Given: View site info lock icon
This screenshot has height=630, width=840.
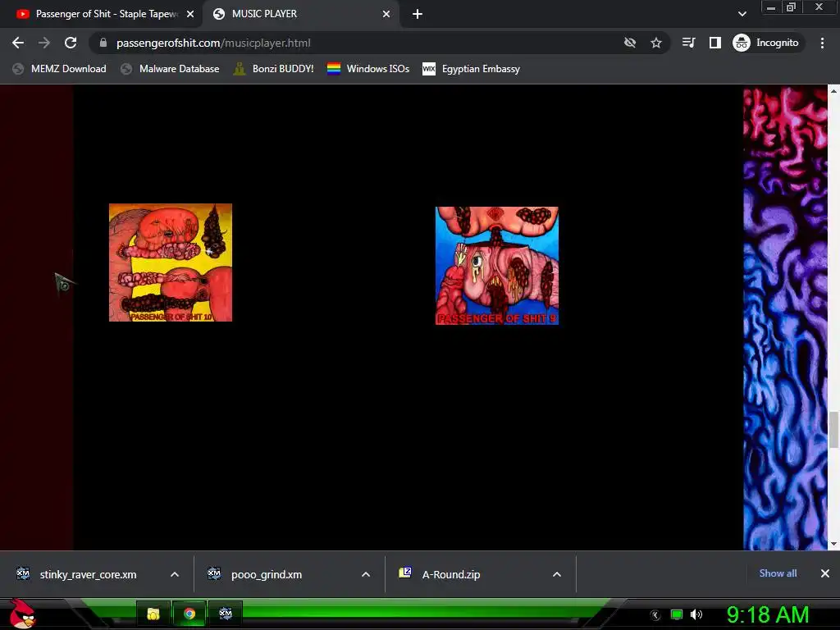Looking at the screenshot, I should pyautogui.click(x=103, y=43).
